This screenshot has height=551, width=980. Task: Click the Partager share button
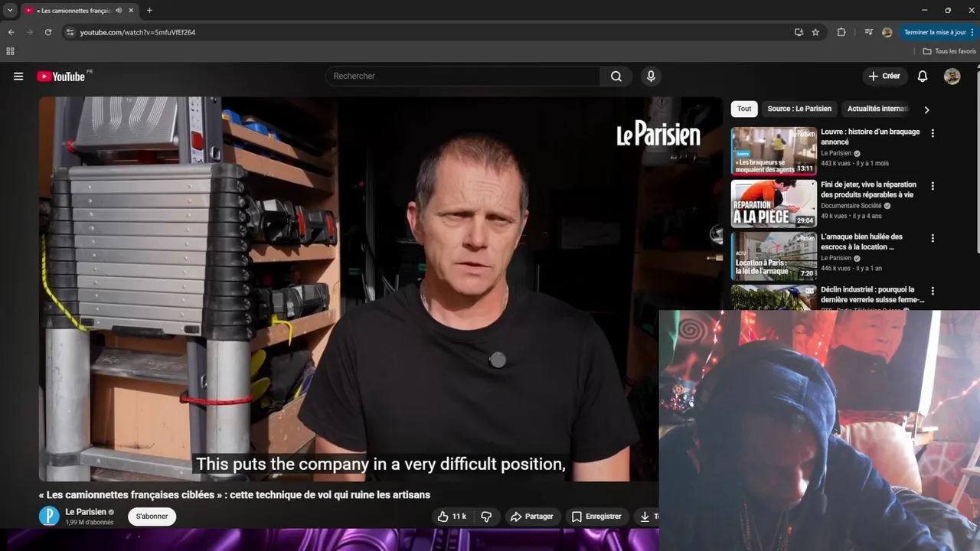(532, 517)
